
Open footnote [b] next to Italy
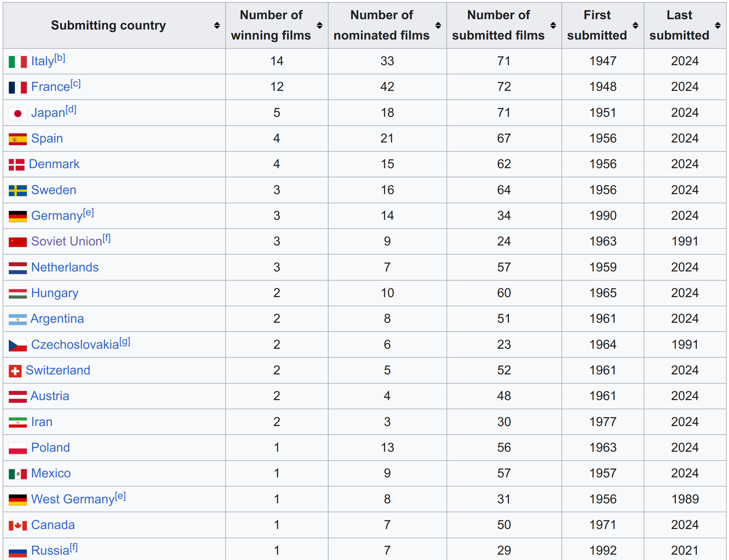click(60, 58)
